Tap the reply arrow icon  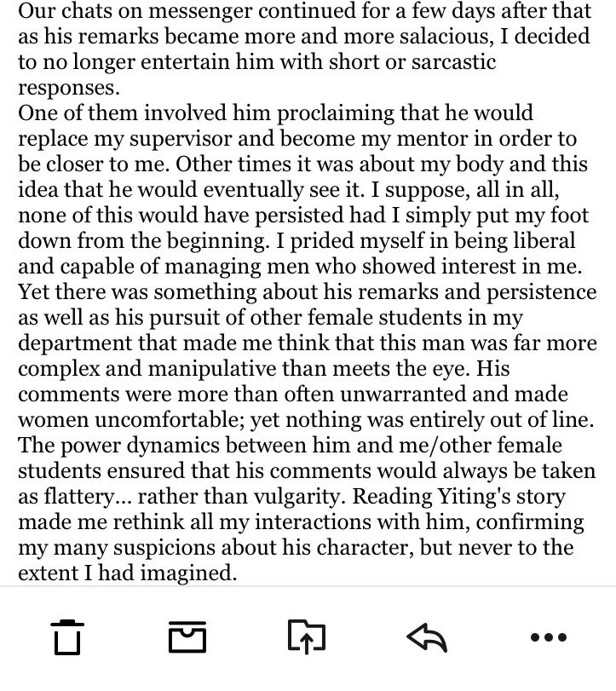tap(427, 637)
